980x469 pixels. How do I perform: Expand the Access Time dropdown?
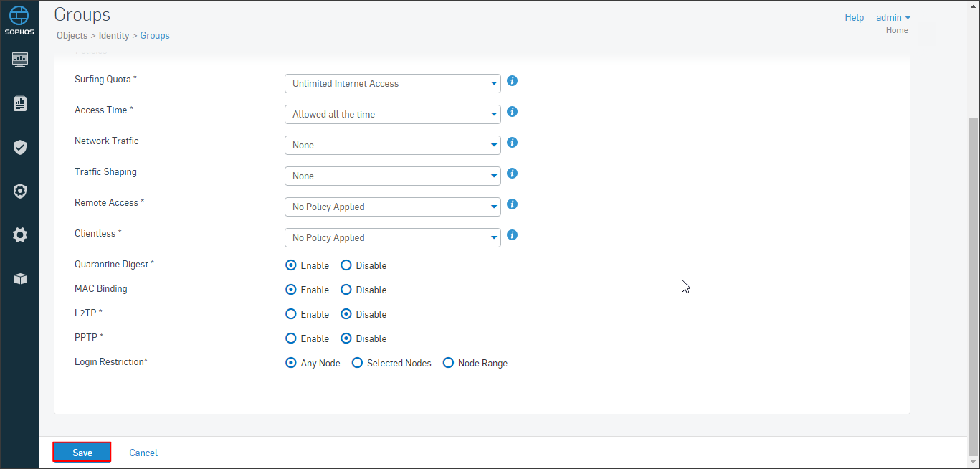392,114
